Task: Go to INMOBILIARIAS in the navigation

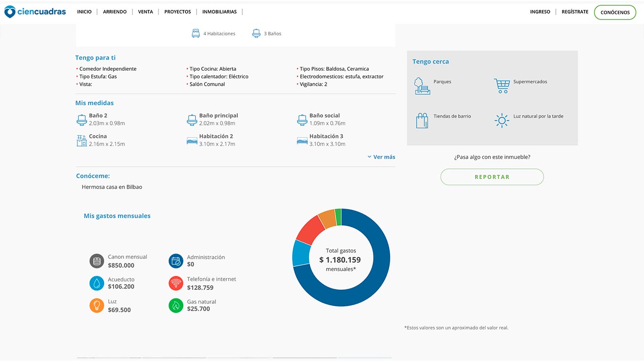Action: click(219, 12)
